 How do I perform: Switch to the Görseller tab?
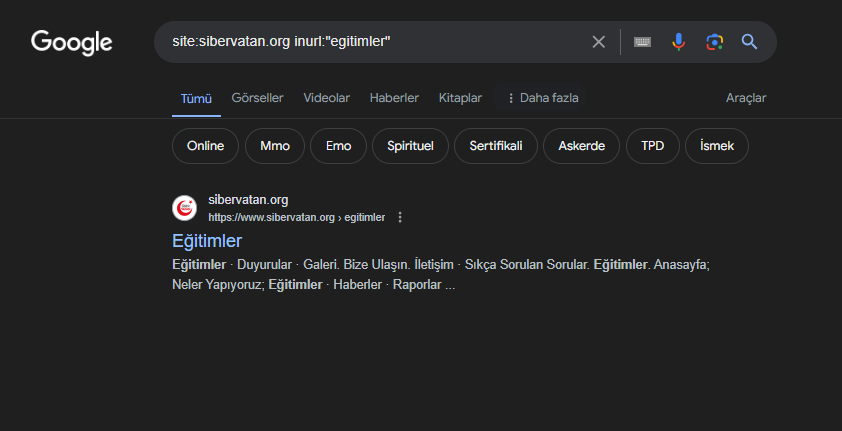(257, 98)
